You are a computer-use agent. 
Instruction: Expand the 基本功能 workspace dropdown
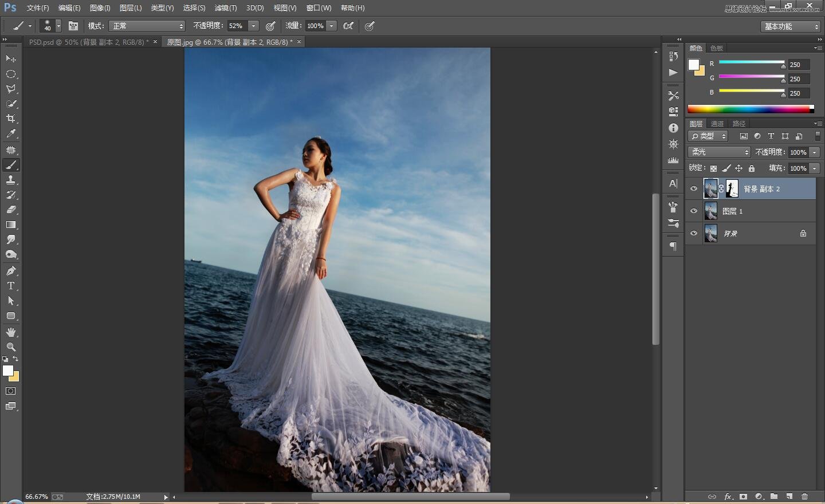click(x=791, y=26)
